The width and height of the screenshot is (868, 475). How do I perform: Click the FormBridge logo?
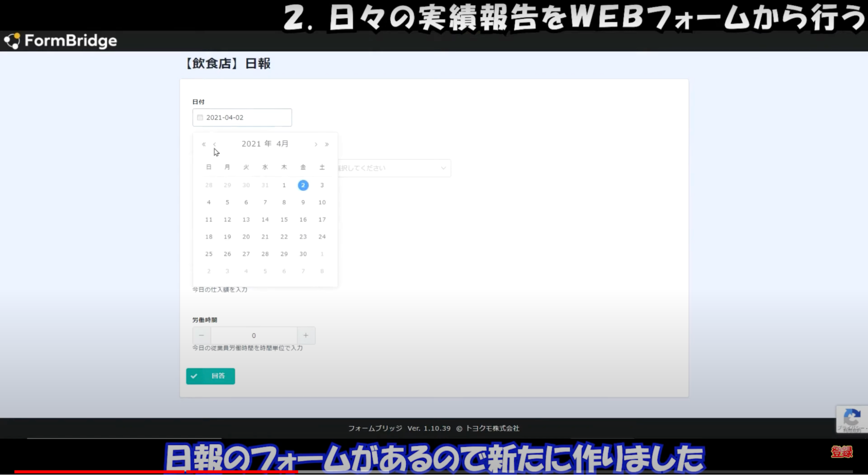click(x=61, y=41)
